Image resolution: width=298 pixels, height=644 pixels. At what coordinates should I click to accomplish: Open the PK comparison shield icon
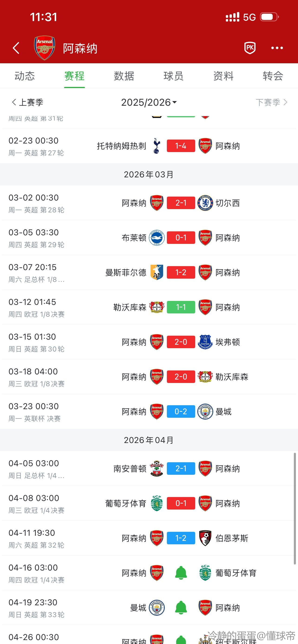tap(250, 48)
